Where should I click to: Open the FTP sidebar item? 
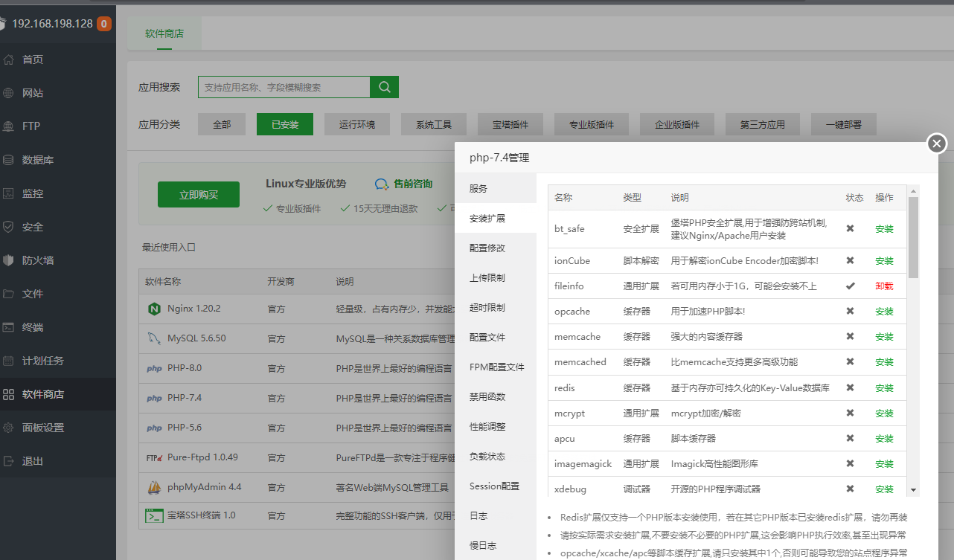pos(58,126)
